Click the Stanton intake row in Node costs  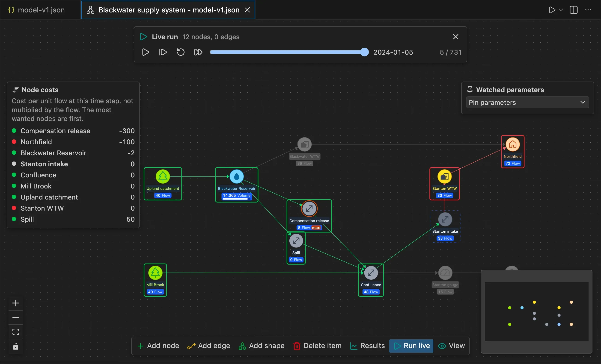click(x=73, y=164)
